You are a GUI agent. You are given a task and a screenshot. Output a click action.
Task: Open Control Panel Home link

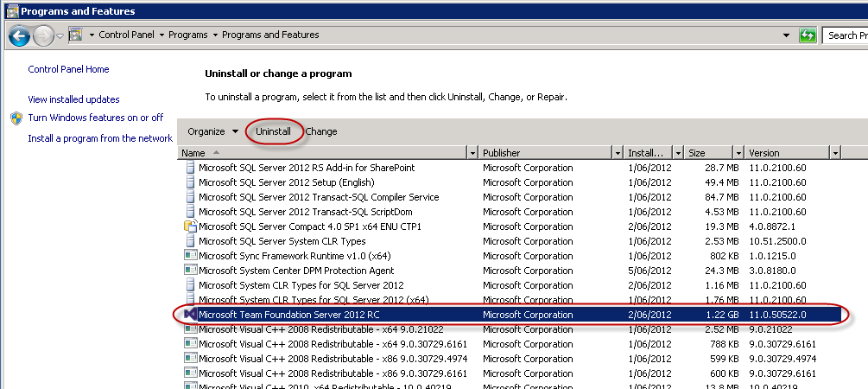[x=68, y=69]
